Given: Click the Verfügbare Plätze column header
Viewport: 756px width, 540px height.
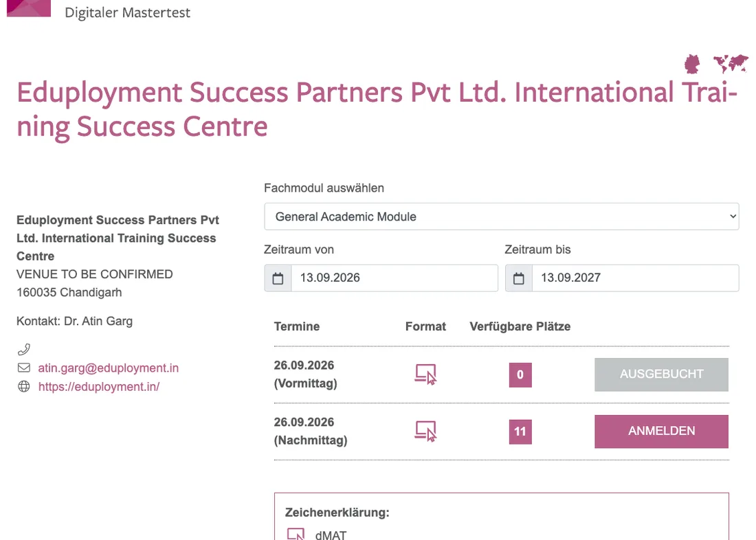Looking at the screenshot, I should coord(520,326).
